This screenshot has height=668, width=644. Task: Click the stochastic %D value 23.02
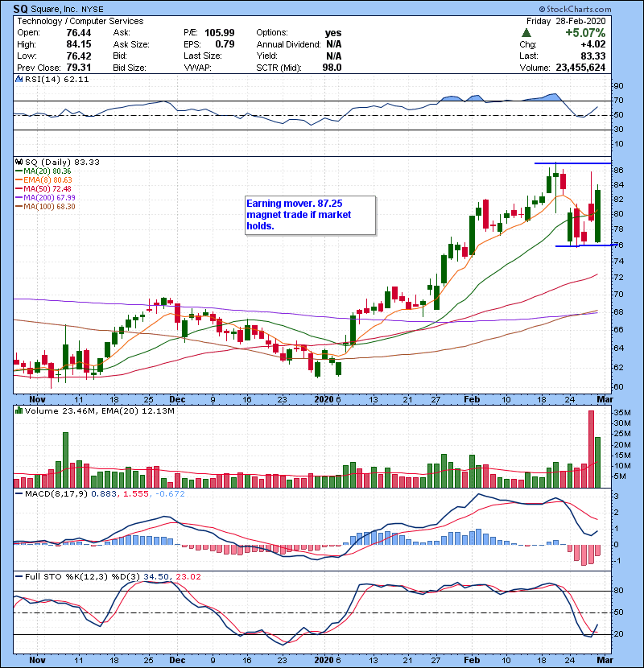tap(188, 577)
